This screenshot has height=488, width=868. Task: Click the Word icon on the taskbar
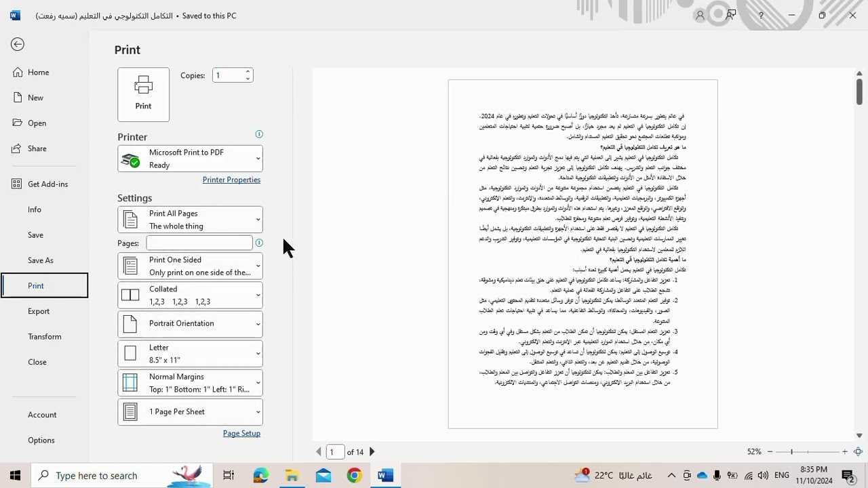pyautogui.click(x=385, y=476)
